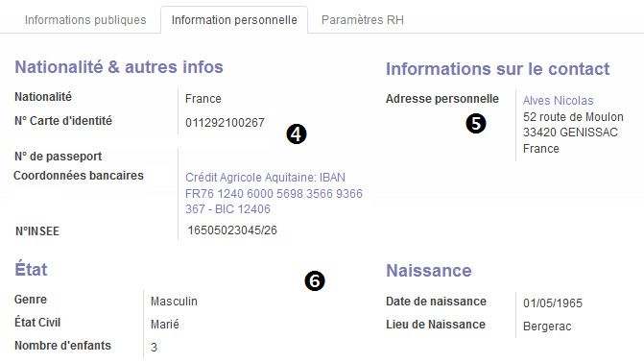The image size is (644, 363).
Task: Open the Paramètres RH tab
Action: [363, 20]
